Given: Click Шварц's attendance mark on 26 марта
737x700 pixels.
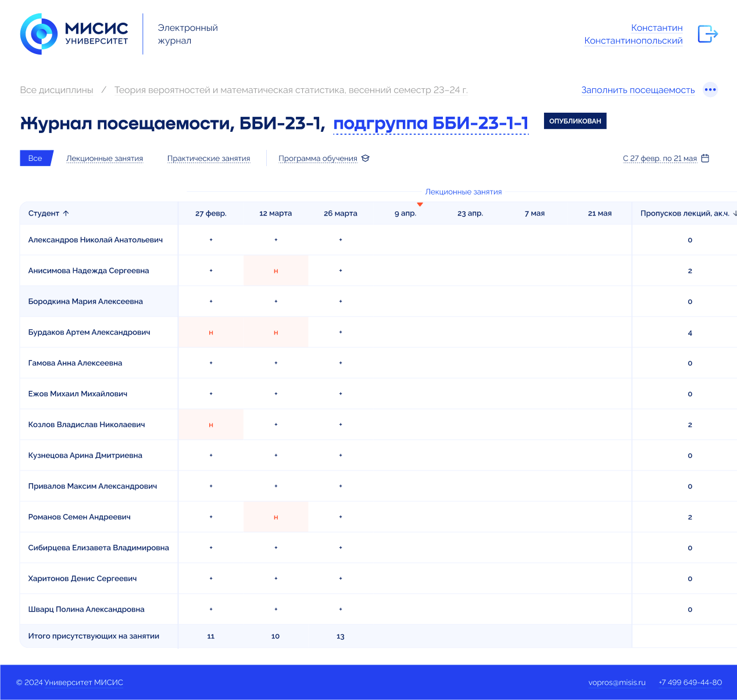Looking at the screenshot, I should click(341, 609).
